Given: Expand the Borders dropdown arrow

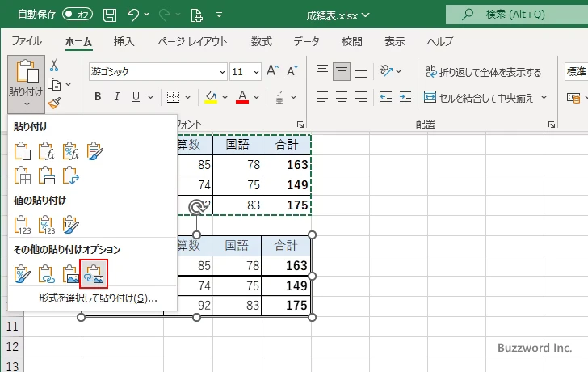Looking at the screenshot, I should click(187, 97).
